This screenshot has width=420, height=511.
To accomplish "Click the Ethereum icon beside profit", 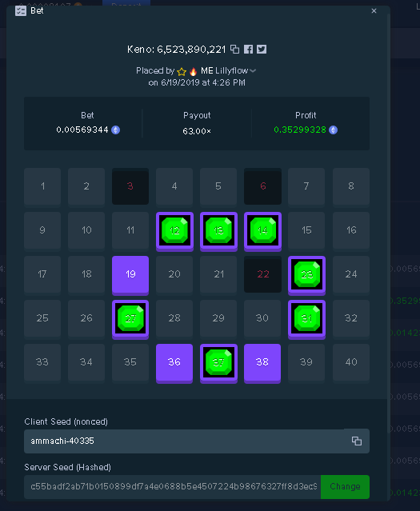I will 333,130.
